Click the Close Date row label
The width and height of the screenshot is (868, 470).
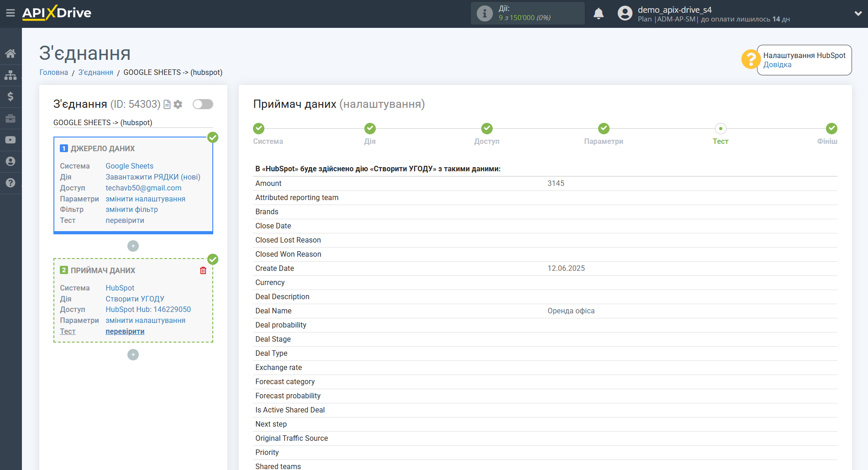(273, 226)
